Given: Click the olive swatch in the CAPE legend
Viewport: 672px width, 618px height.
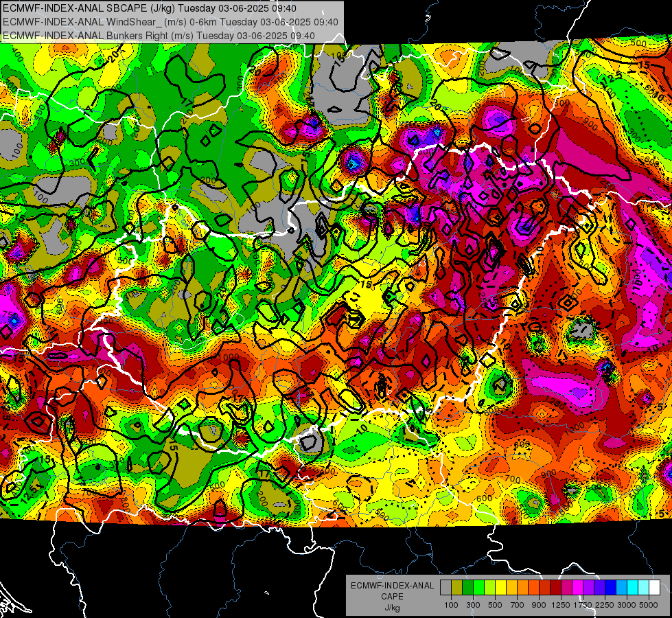Looking at the screenshot, I should click(457, 587).
